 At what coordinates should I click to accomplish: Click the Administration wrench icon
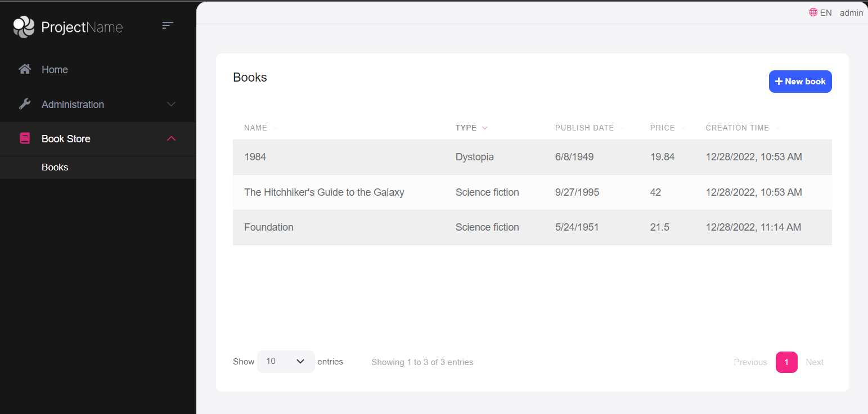coord(25,103)
